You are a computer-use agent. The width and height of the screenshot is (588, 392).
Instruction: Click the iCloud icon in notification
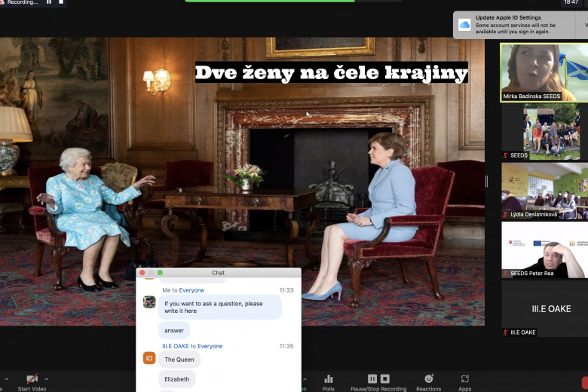(464, 25)
